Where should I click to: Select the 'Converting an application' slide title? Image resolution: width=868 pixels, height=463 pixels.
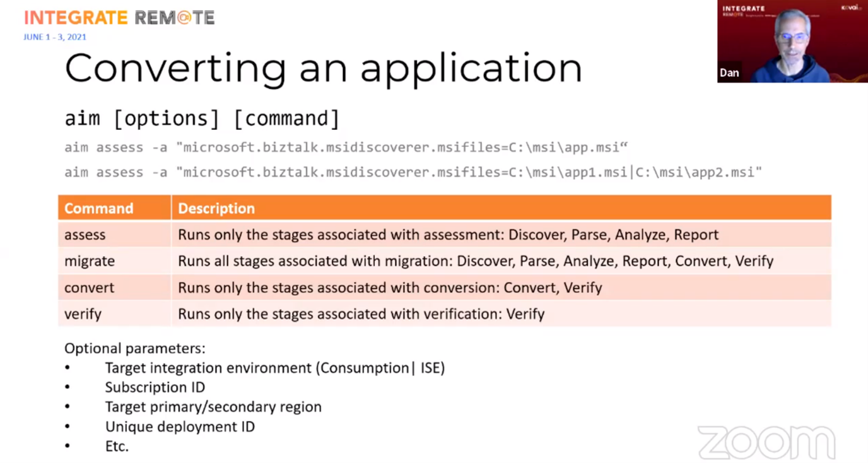tap(323, 68)
